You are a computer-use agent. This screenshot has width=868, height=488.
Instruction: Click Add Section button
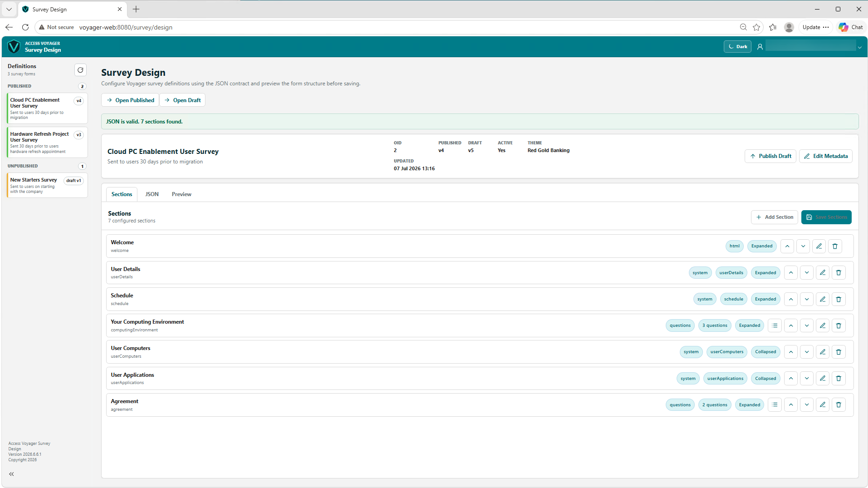point(774,217)
